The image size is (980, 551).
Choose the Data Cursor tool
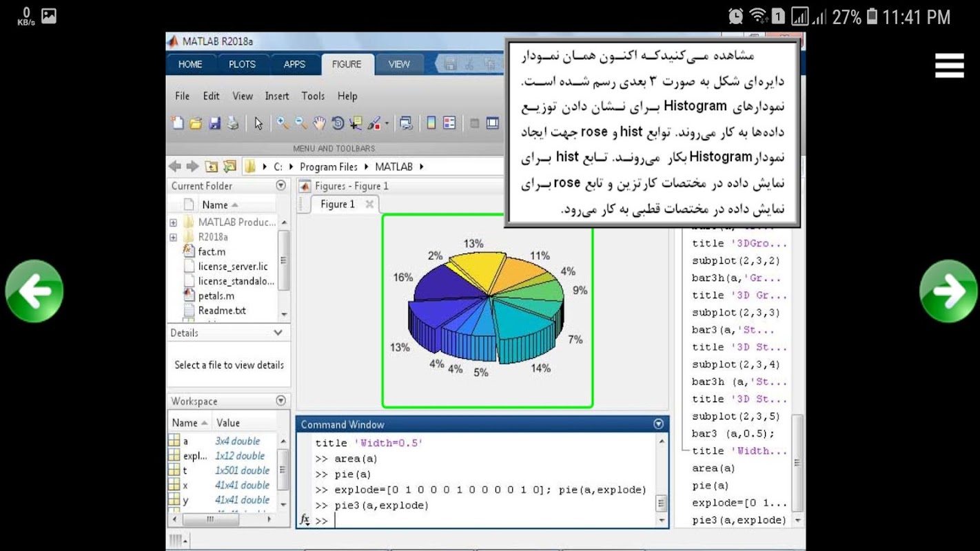coord(356,123)
